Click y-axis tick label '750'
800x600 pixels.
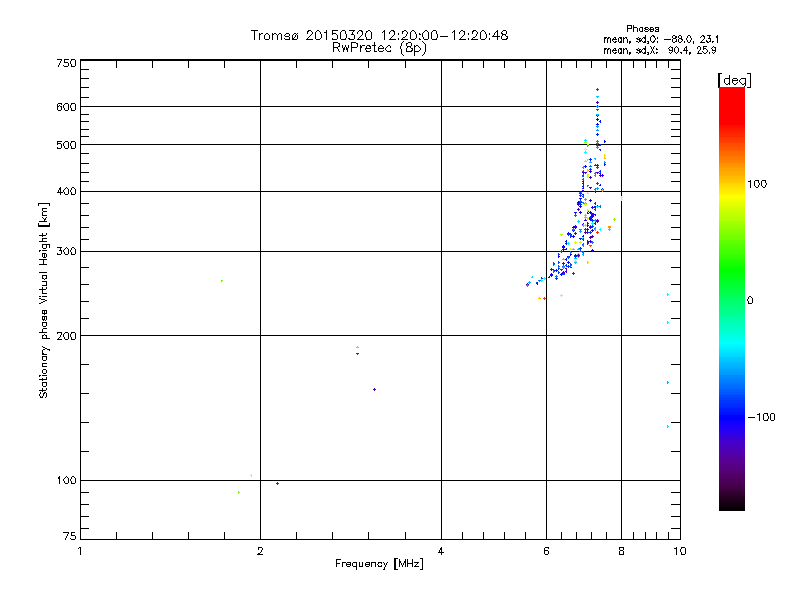[x=67, y=63]
